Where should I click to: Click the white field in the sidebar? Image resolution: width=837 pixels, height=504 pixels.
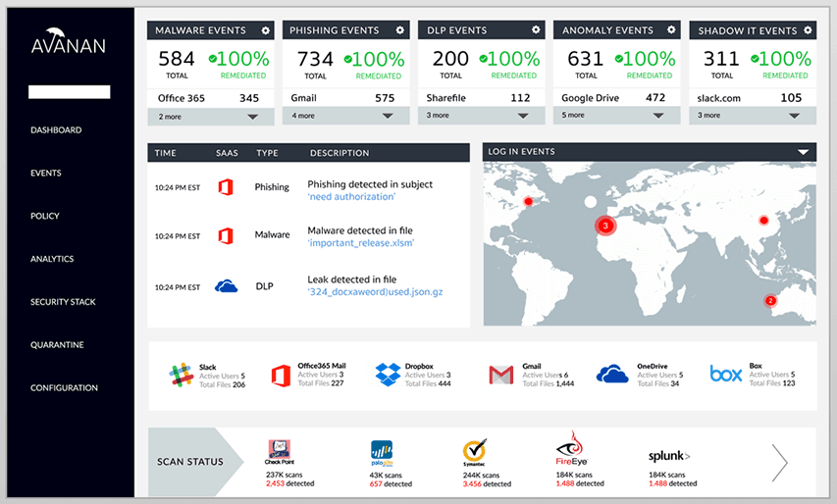click(x=70, y=92)
